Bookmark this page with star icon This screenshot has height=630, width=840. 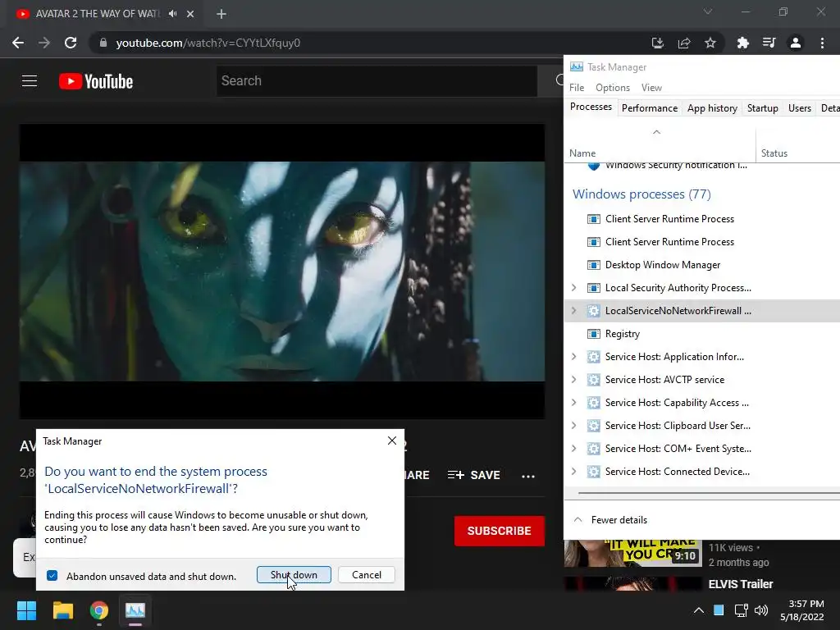pyautogui.click(x=710, y=43)
